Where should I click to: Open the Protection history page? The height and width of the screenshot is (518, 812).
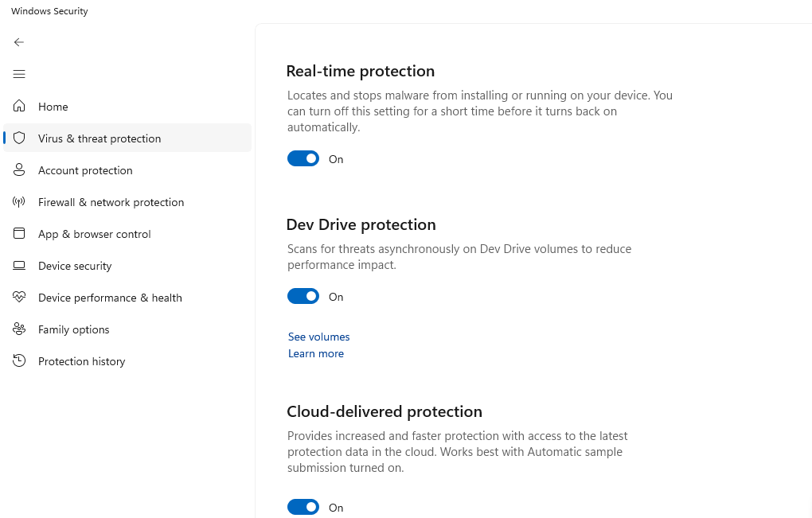click(x=81, y=361)
